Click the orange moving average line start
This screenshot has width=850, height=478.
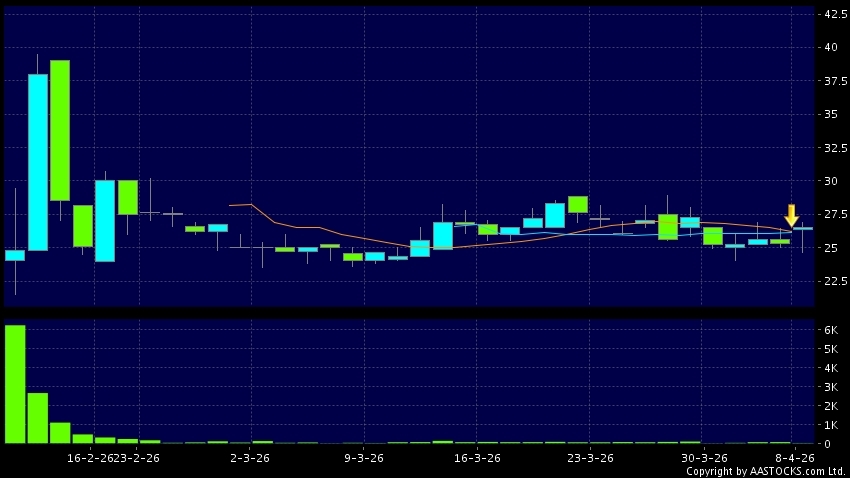point(231,205)
